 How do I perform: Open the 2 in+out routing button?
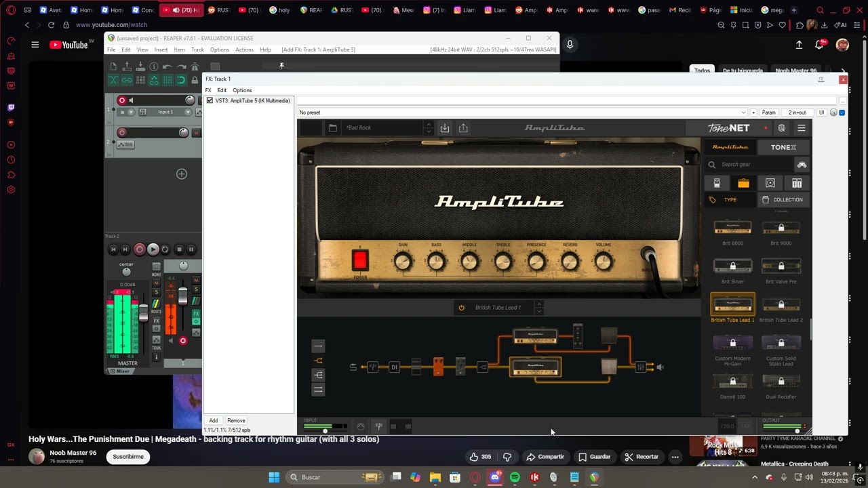coord(797,113)
